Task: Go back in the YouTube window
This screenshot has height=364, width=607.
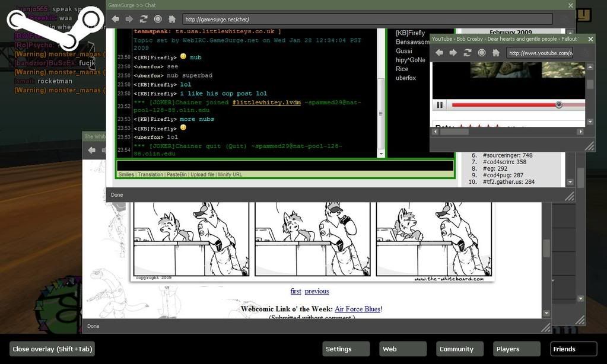Action: point(439,53)
